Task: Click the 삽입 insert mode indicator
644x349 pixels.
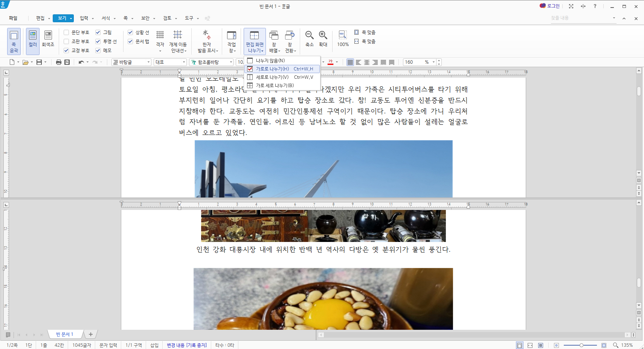Action: point(154,345)
